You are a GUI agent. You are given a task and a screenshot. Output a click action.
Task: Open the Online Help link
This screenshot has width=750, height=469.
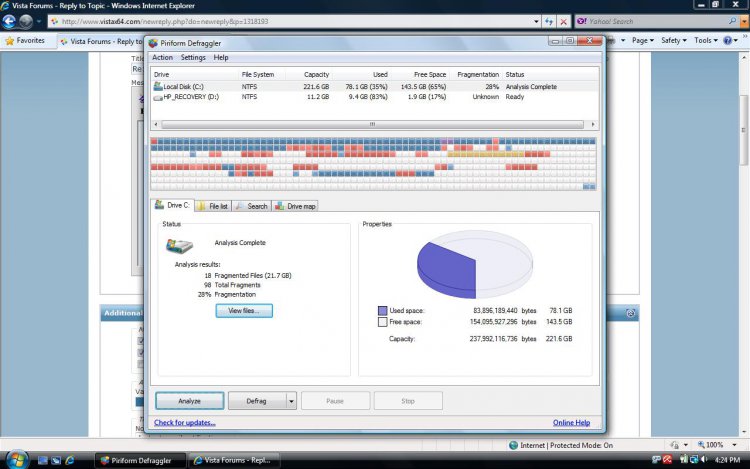tap(571, 423)
